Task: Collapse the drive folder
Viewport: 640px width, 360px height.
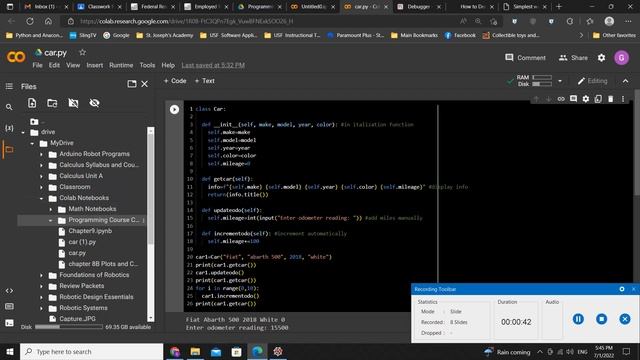Action: pyautogui.click(x=23, y=132)
